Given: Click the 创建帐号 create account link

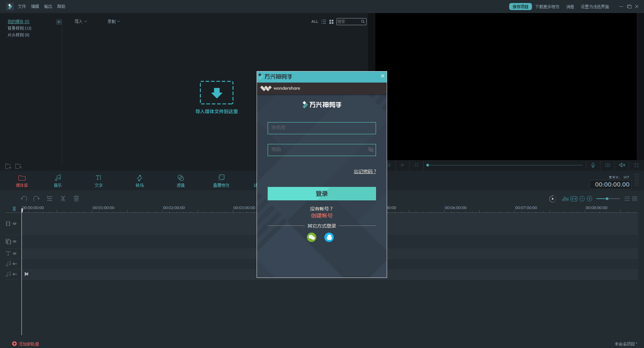Looking at the screenshot, I should point(322,216).
